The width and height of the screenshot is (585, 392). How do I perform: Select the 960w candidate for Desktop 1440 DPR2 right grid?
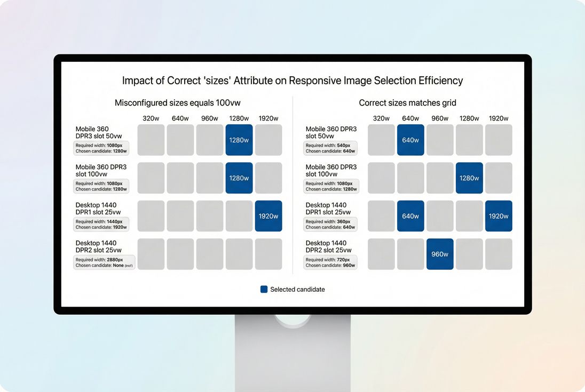pyautogui.click(x=440, y=254)
